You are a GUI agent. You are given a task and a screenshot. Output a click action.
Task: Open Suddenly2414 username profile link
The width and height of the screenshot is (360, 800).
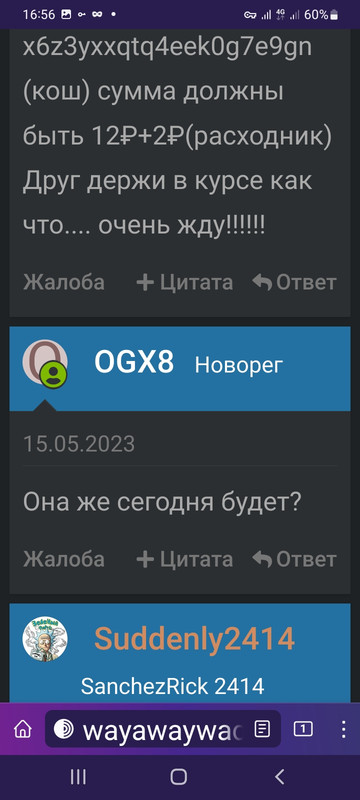pyautogui.click(x=195, y=639)
